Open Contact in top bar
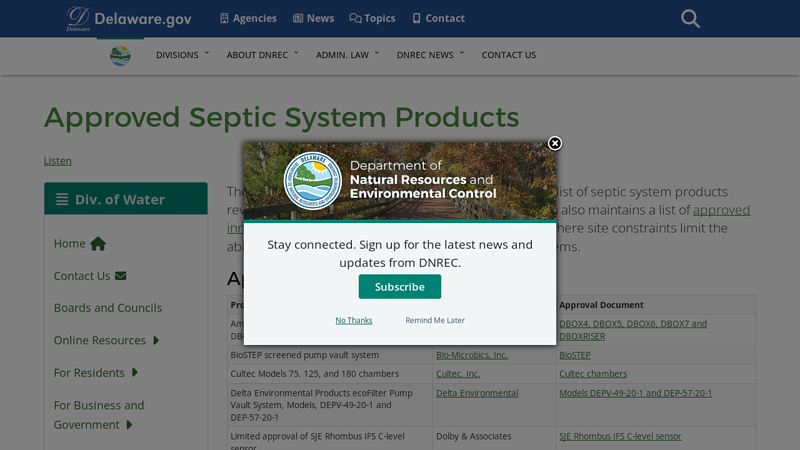 click(438, 18)
